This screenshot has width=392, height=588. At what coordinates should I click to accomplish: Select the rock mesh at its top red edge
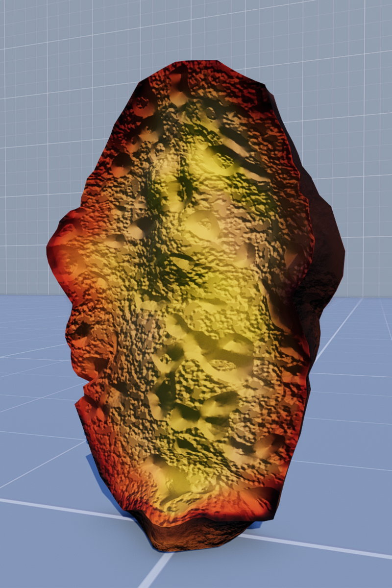(196, 69)
